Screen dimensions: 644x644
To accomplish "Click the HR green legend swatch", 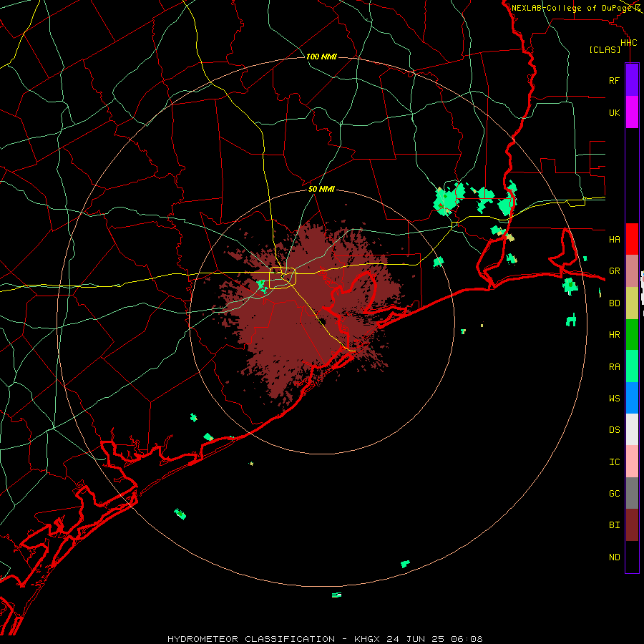I will click(x=632, y=335).
